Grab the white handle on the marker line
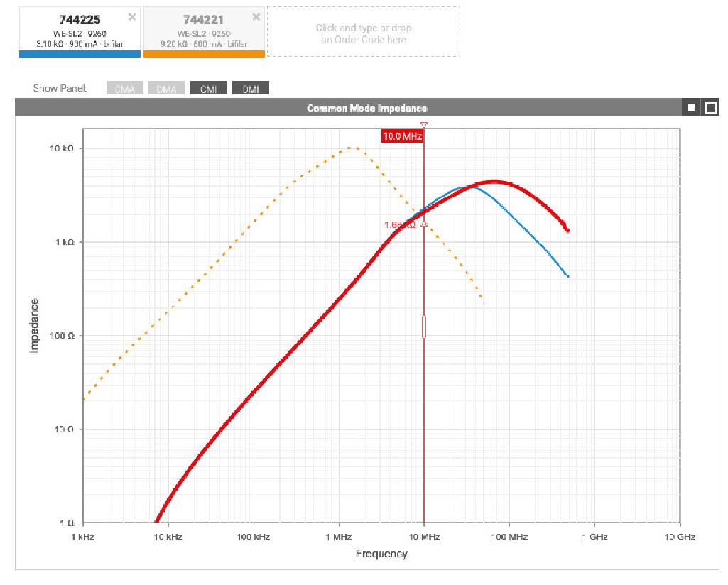The width and height of the screenshot is (728, 585). 424,327
